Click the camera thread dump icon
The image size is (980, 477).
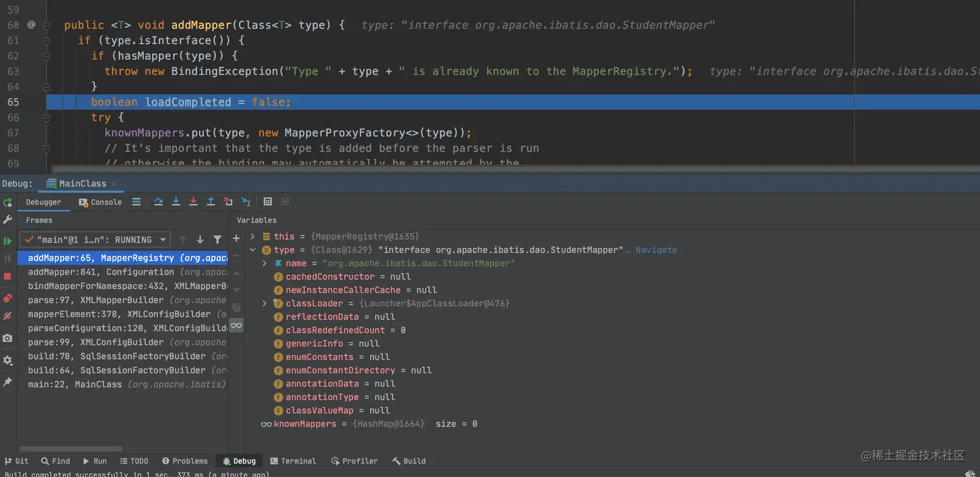point(7,338)
